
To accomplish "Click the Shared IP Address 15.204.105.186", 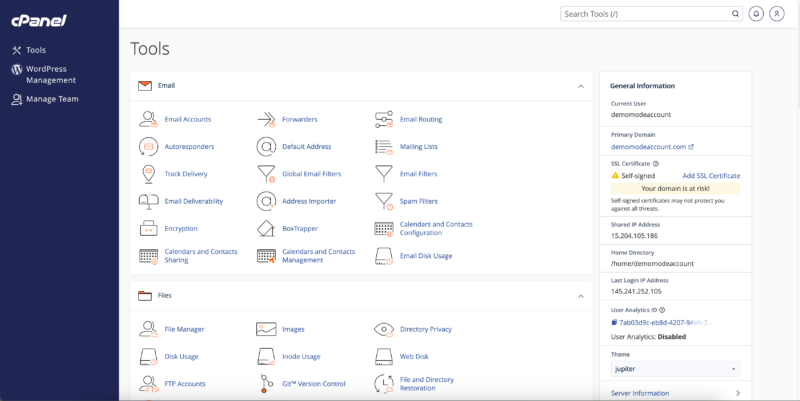I will [634, 236].
